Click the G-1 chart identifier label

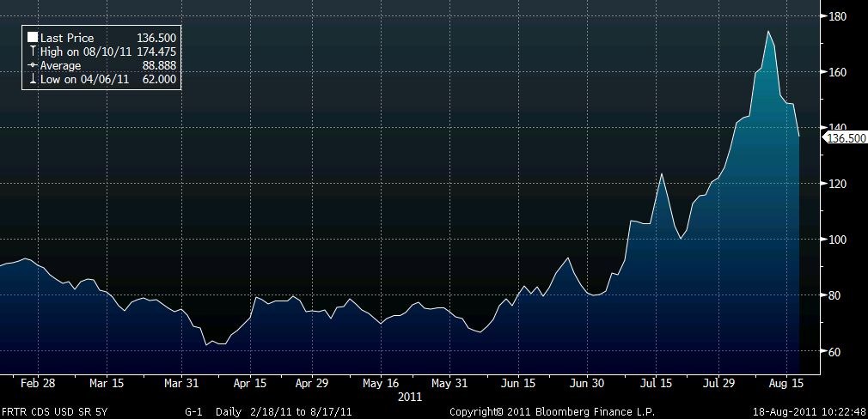[194, 412]
